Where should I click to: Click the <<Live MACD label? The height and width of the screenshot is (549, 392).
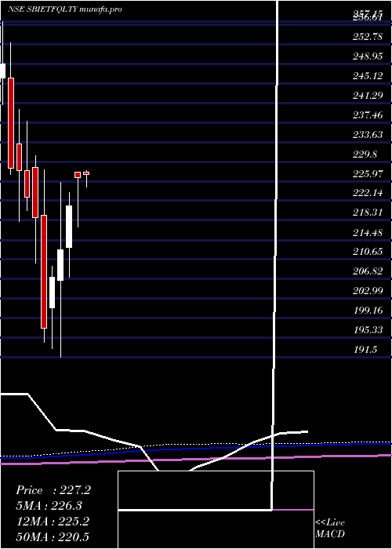point(330,528)
